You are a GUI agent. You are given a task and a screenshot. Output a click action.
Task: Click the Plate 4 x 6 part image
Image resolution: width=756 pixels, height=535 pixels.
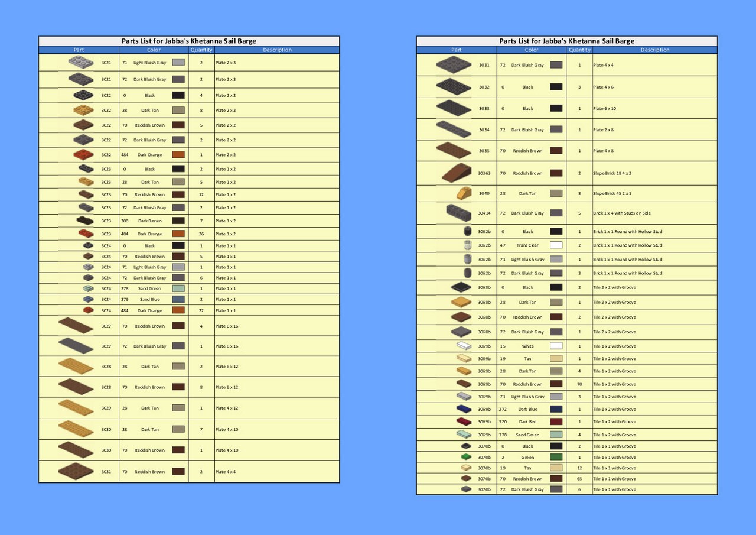click(454, 87)
